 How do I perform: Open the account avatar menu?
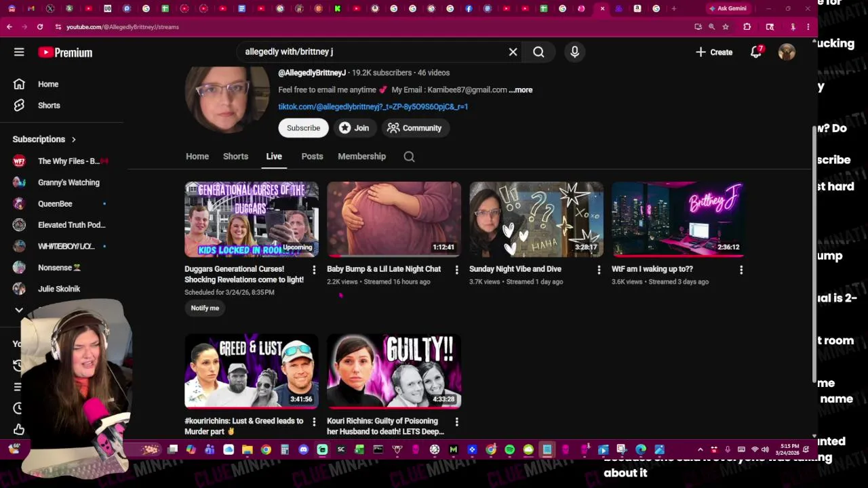[x=787, y=52]
